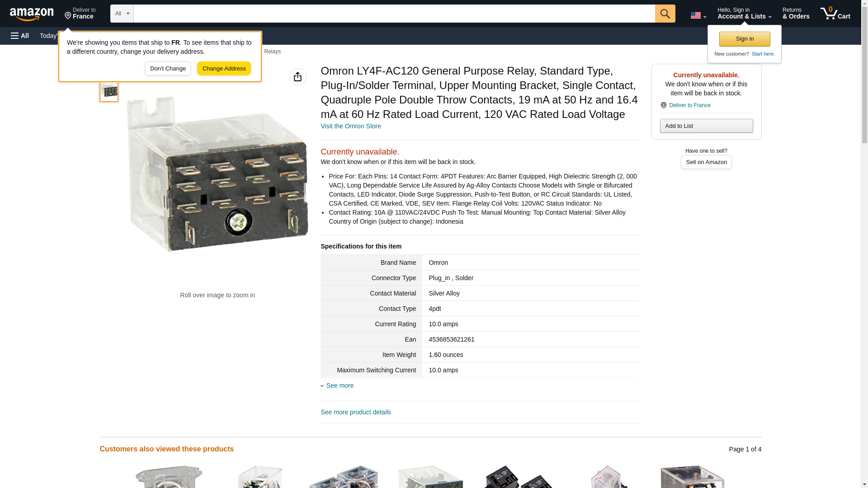Open the country flag language selector

[698, 15]
